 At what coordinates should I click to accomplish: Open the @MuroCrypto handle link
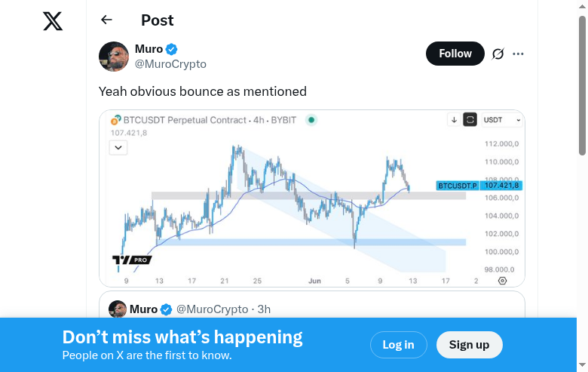tap(170, 64)
